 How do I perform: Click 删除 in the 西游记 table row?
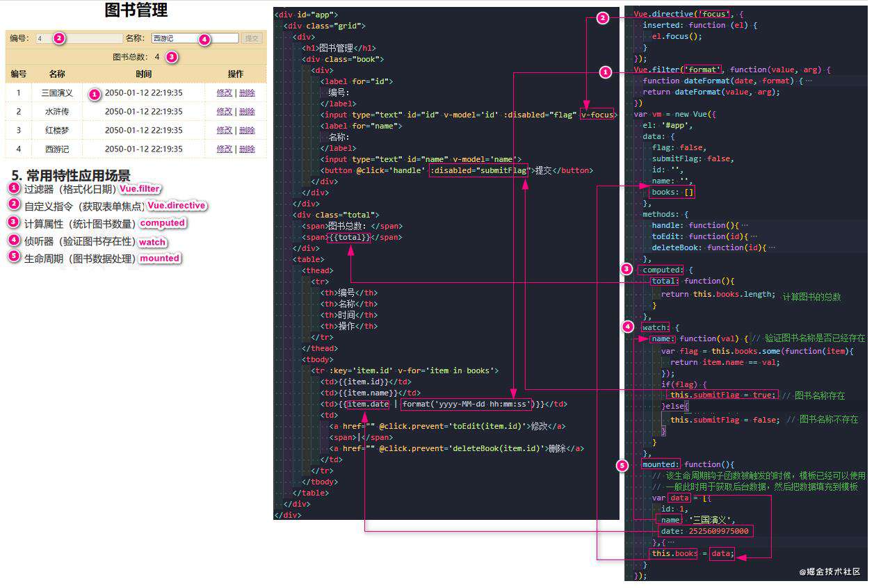[x=247, y=149]
